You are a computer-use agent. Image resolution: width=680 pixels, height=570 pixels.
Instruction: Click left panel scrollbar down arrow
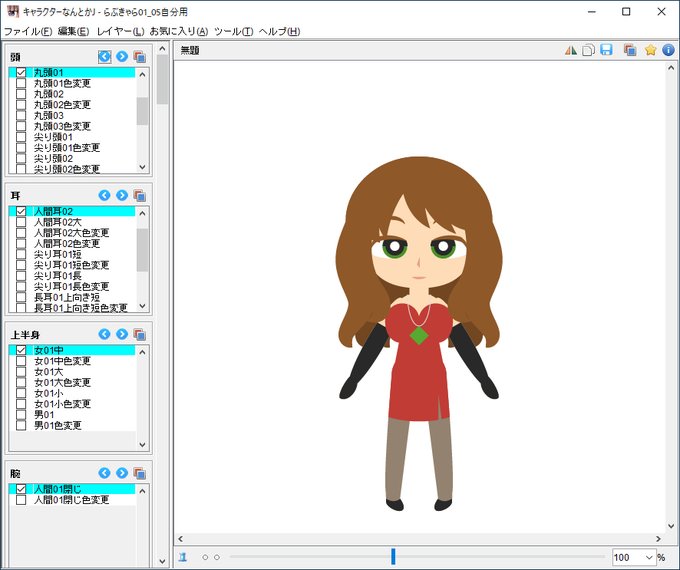(162, 561)
